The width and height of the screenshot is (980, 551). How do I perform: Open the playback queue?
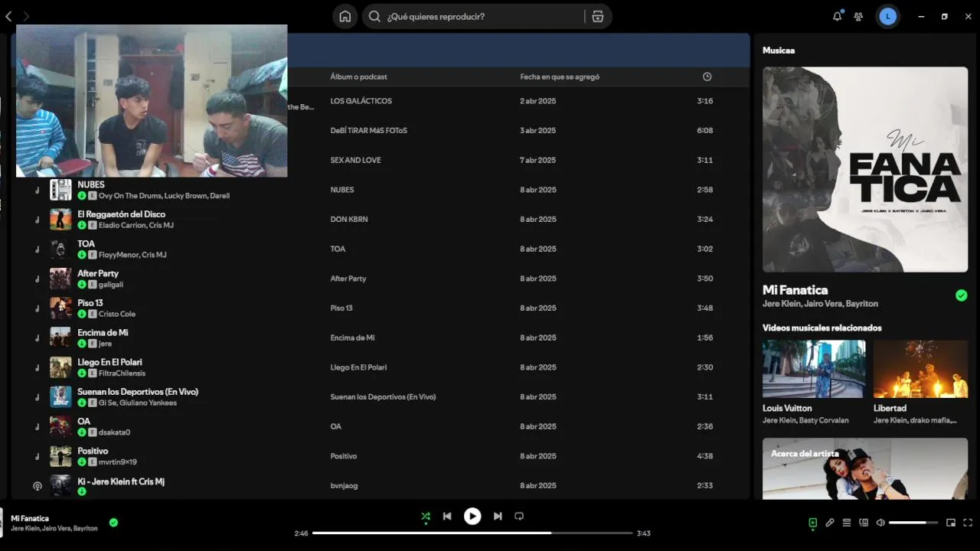(847, 523)
